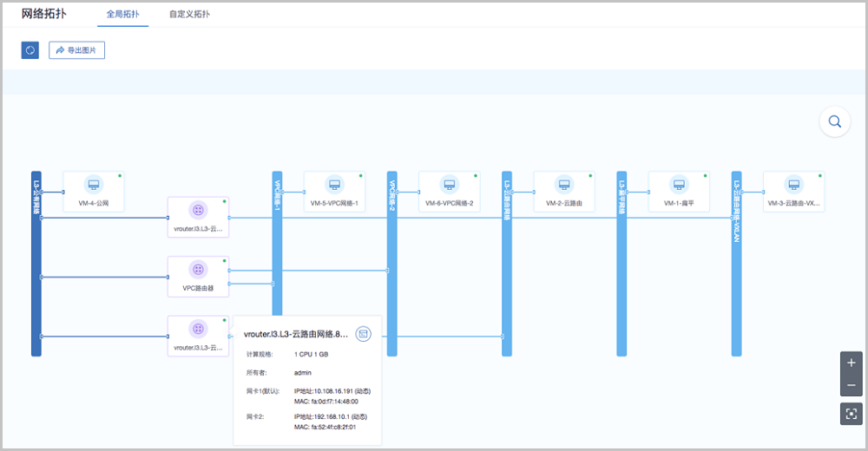This screenshot has width=868, height=451.
Task: Switch to the 自定义拓扑 tab
Action: [189, 15]
